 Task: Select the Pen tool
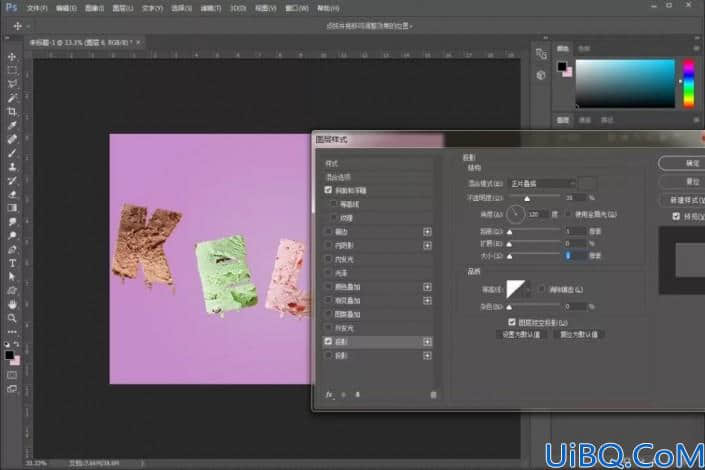click(x=12, y=249)
